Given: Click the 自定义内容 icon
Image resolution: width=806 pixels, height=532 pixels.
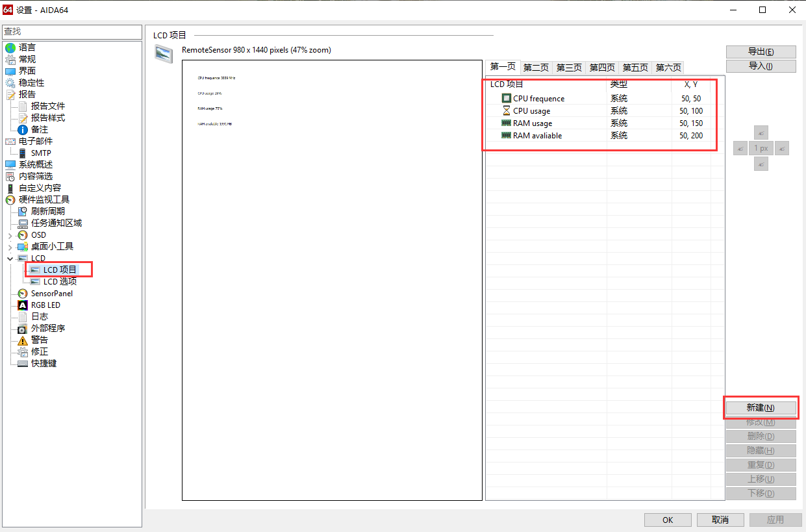Looking at the screenshot, I should [x=10, y=188].
